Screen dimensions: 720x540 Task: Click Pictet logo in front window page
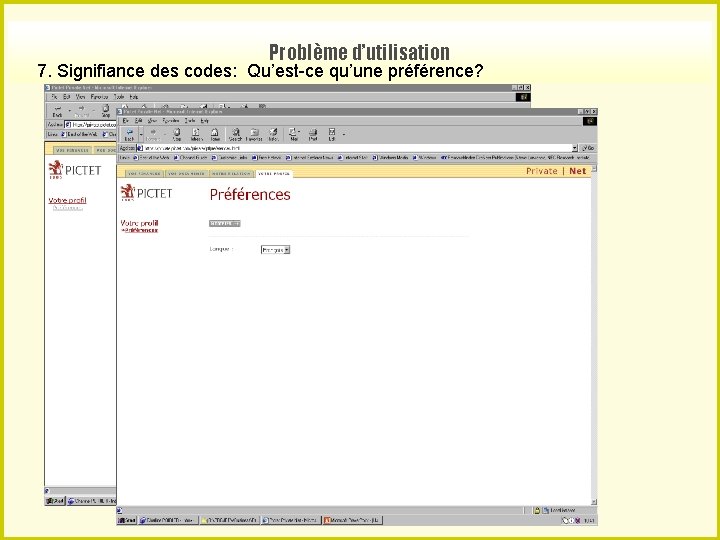pyautogui.click(x=146, y=192)
